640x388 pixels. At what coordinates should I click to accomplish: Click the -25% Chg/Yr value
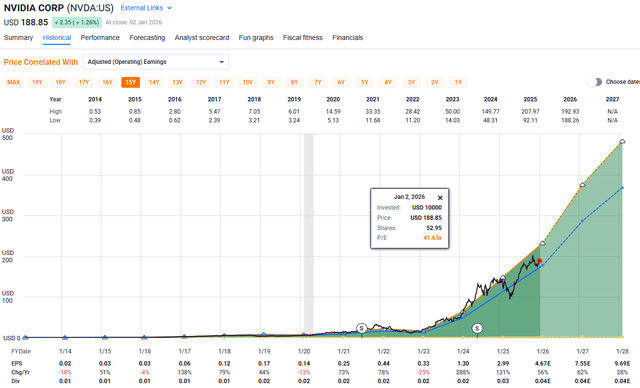click(x=423, y=372)
